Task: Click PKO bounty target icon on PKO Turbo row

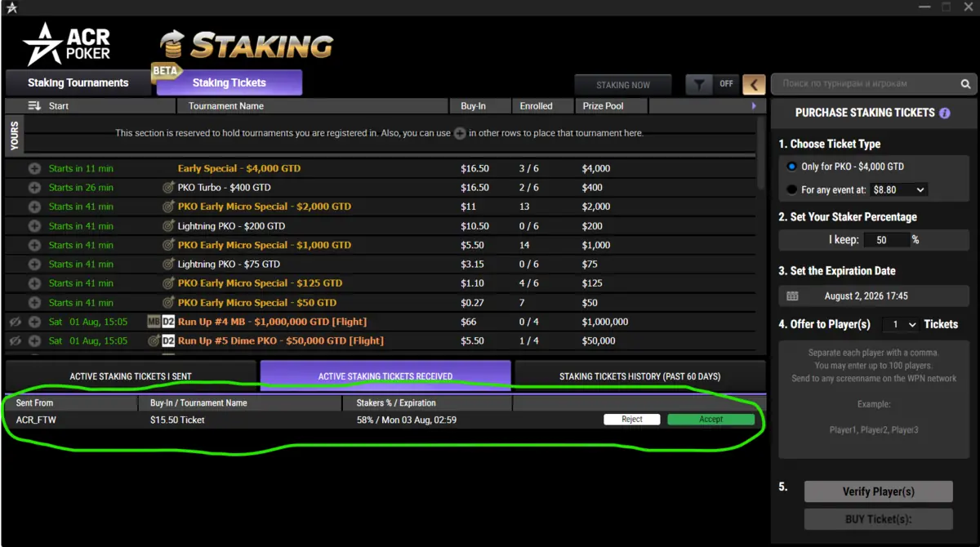Action: [x=168, y=187]
